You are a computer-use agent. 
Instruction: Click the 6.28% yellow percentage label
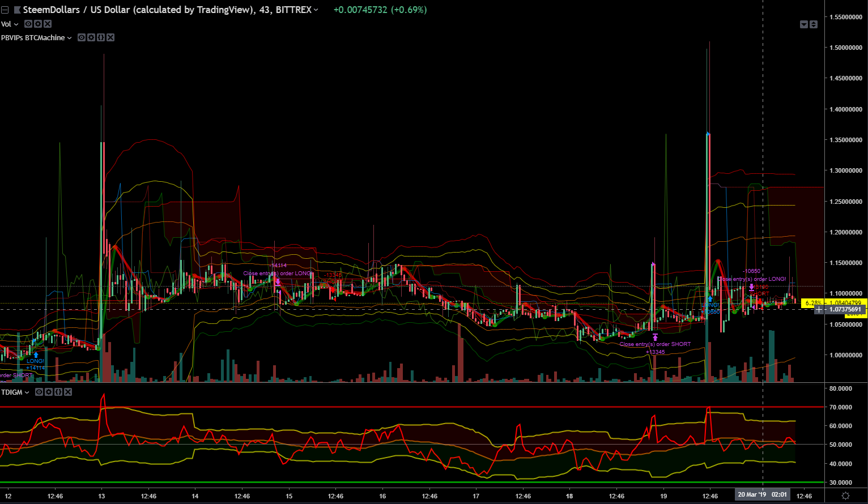click(813, 303)
